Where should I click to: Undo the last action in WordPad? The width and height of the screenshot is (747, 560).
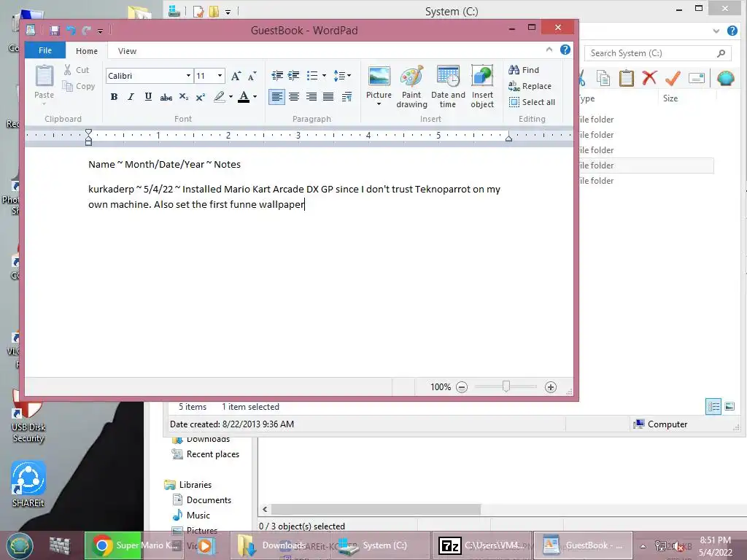pyautogui.click(x=71, y=31)
